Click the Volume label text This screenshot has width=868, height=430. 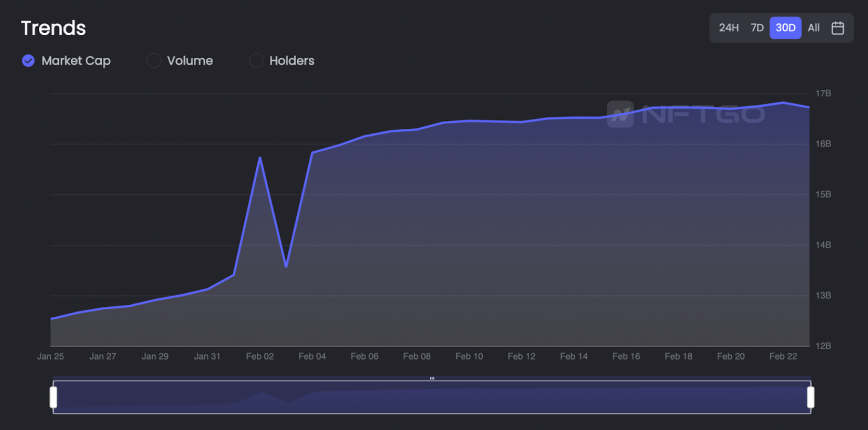tap(190, 61)
